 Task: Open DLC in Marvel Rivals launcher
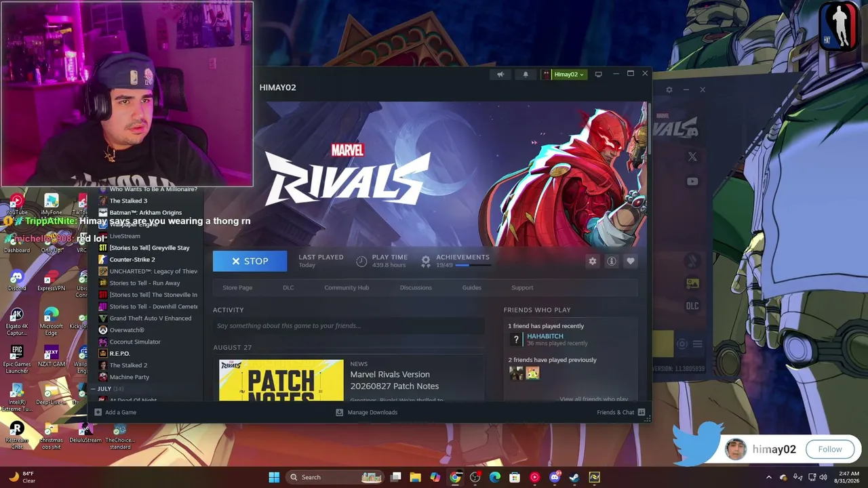pos(692,306)
